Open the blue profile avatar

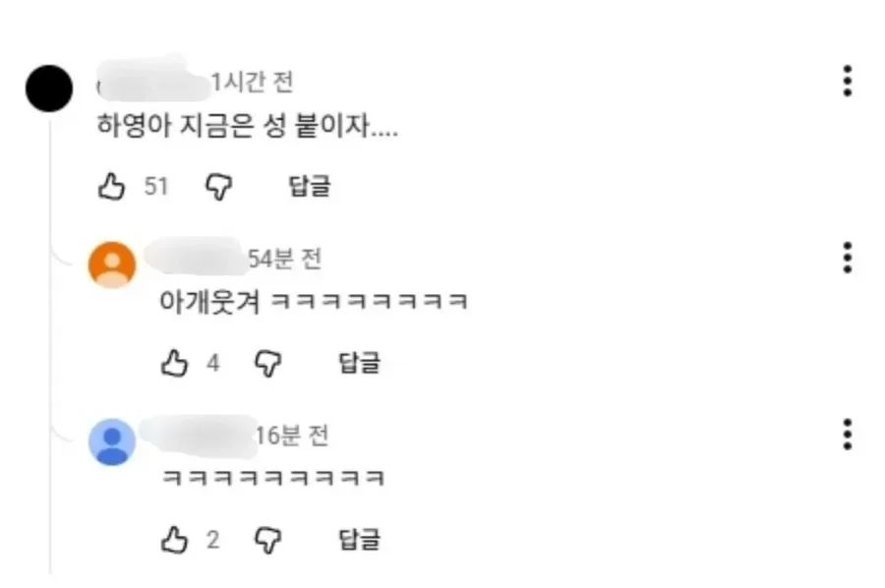click(112, 441)
